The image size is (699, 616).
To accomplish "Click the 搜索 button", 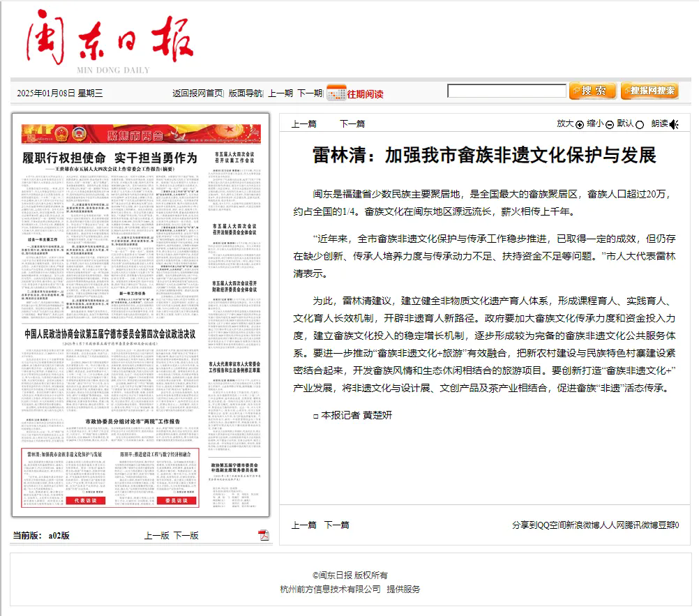I will tap(593, 91).
